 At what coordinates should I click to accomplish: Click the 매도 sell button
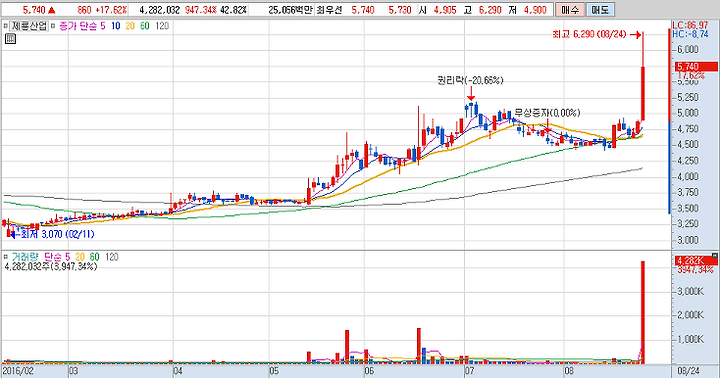pos(600,10)
